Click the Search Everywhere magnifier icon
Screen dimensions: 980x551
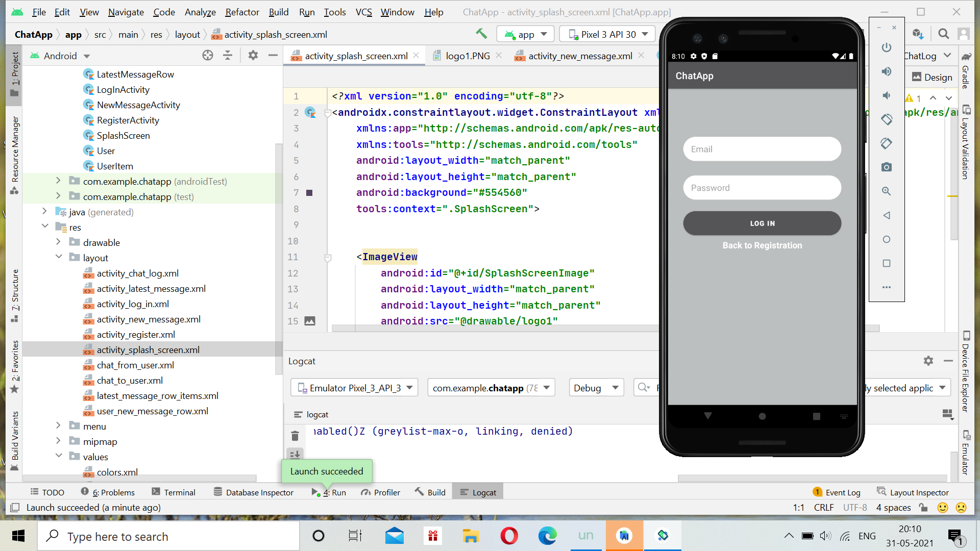(944, 34)
